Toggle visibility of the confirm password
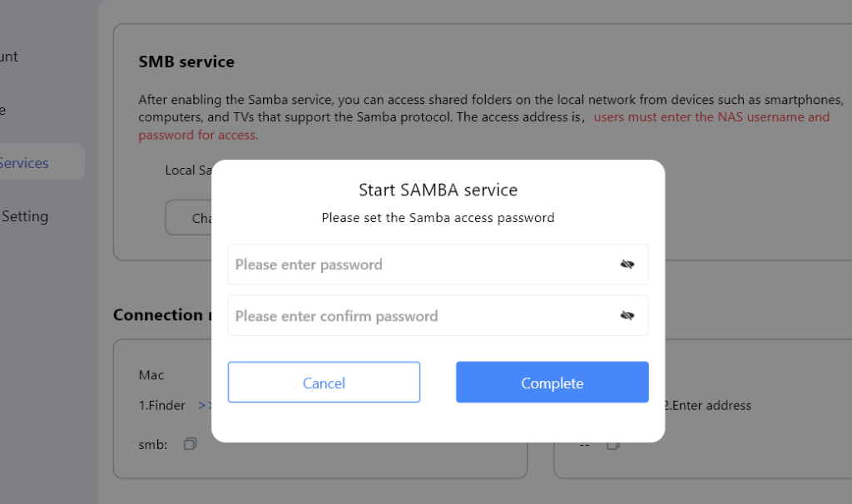This screenshot has width=852, height=504. pyautogui.click(x=627, y=316)
